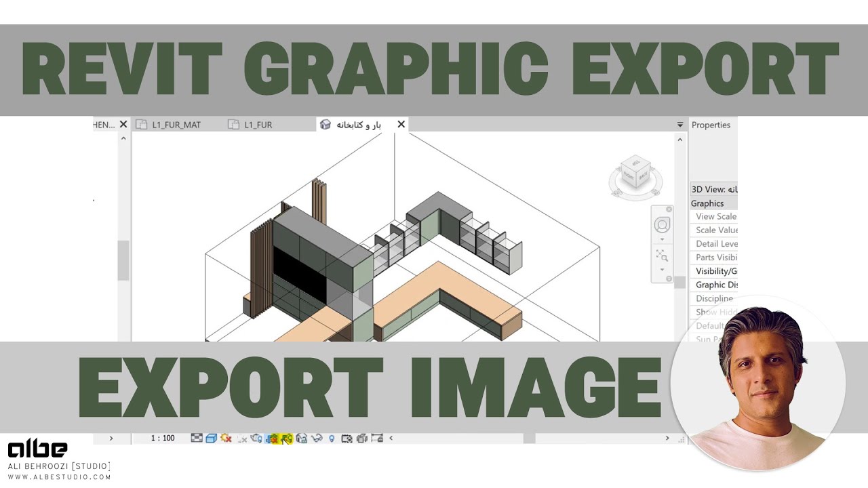Select the Scale Value property row
Image resolution: width=868 pixels, height=488 pixels.
click(713, 230)
